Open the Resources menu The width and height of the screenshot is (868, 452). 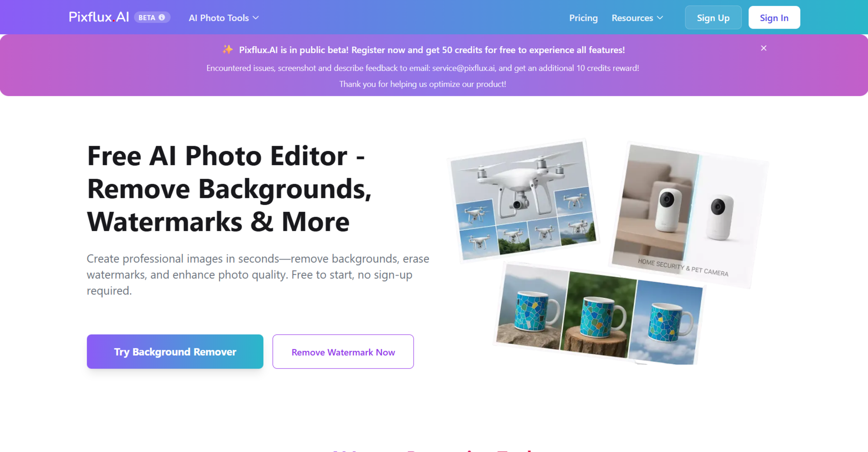click(x=637, y=18)
